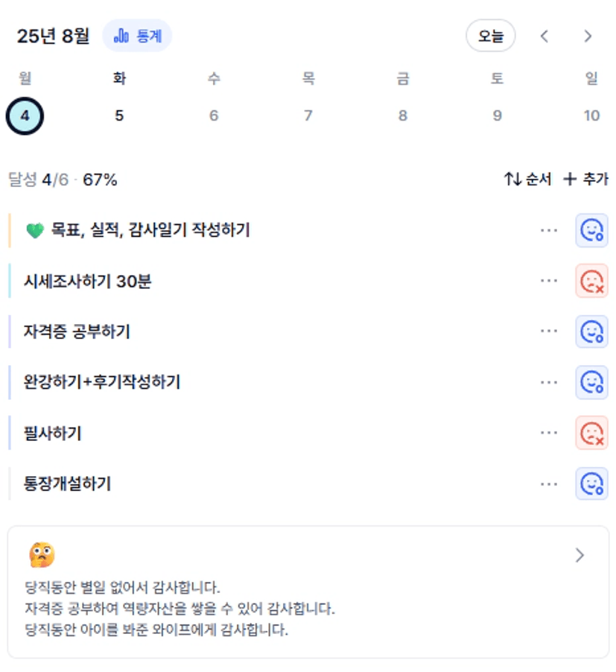Toggle completion face for 목표, 실적, 감사일기 작성하기

591,230
